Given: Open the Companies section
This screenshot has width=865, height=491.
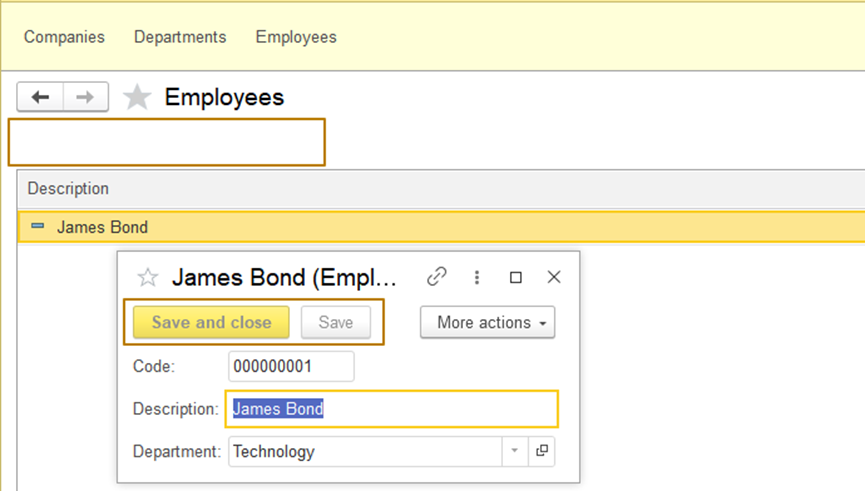Looking at the screenshot, I should [64, 37].
